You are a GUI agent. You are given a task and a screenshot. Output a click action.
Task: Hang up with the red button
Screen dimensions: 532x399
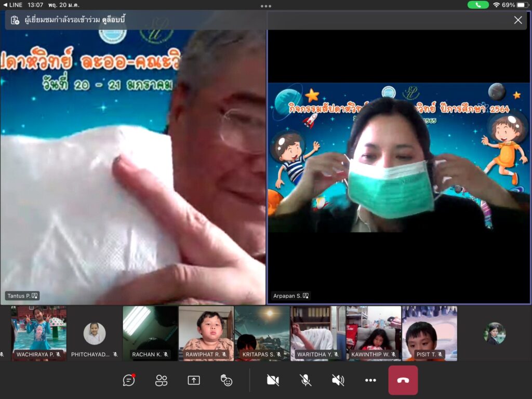pyautogui.click(x=403, y=380)
